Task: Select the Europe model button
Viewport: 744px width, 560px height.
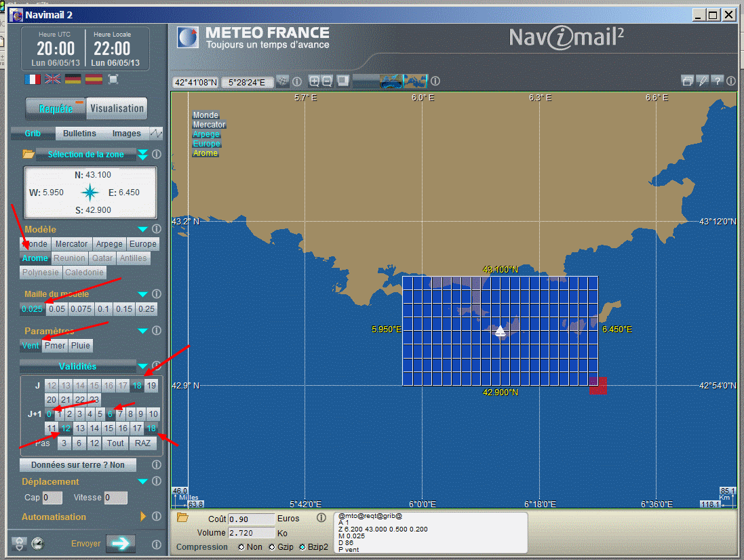Action: (x=143, y=243)
